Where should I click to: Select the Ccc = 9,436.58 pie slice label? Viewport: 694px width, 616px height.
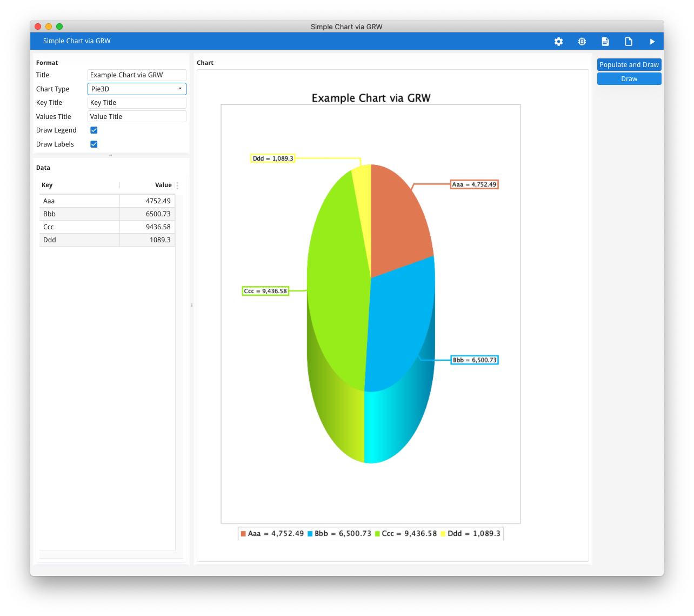[x=266, y=290]
